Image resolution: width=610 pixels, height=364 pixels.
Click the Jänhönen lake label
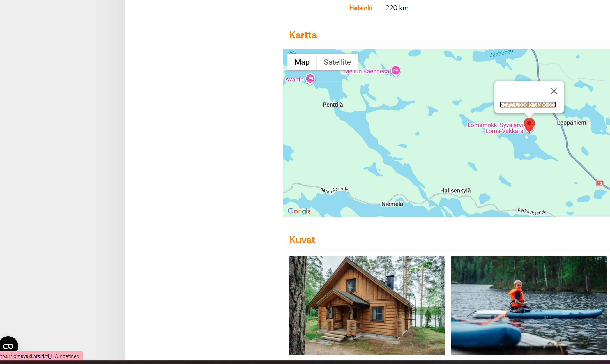(501, 53)
